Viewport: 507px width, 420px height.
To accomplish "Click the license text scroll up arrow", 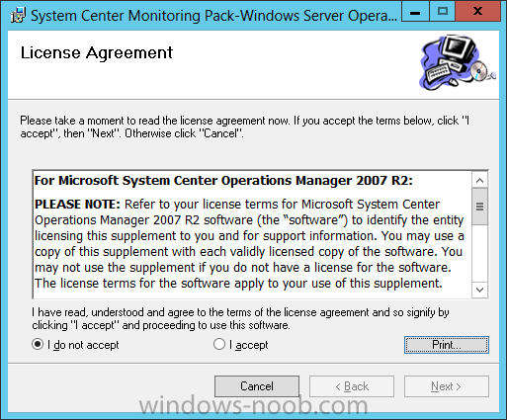I will pos(479,181).
